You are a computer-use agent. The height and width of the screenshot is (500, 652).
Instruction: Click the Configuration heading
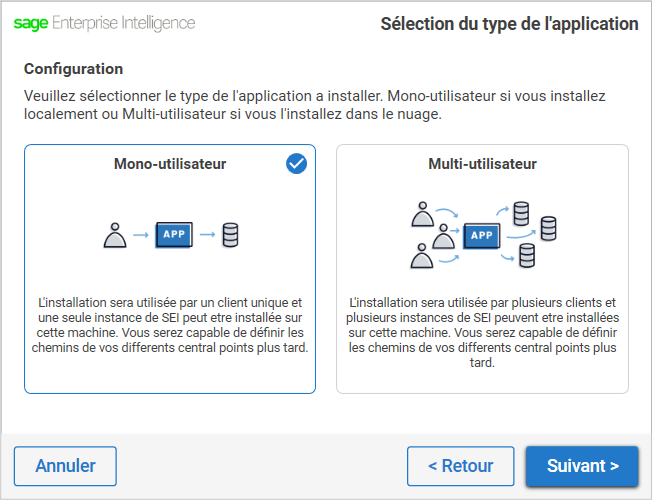(x=74, y=69)
